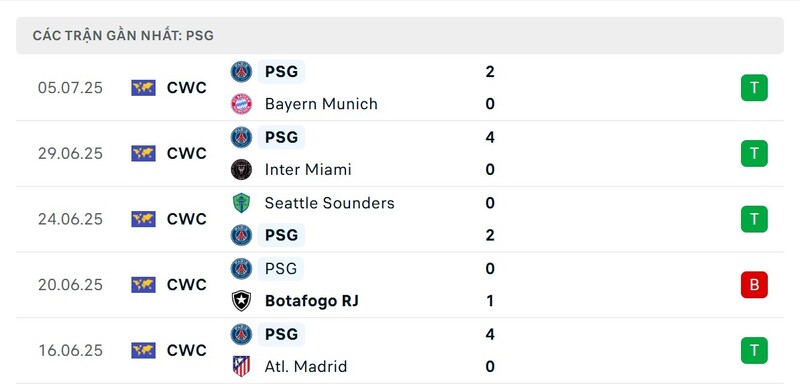Click the Botafogo RJ shield logo
The height and width of the screenshot is (384, 800).
coord(241,301)
